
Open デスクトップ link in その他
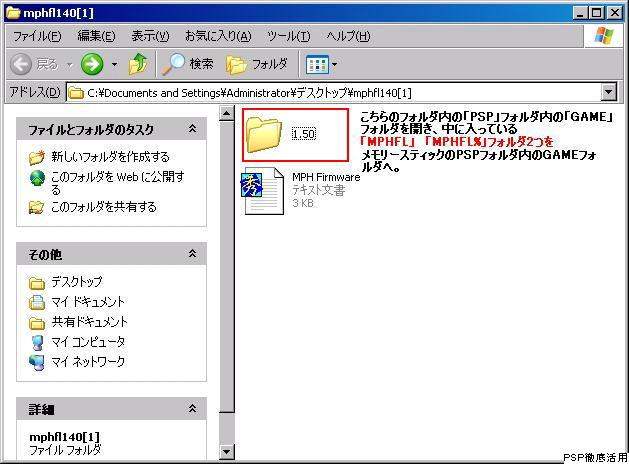[x=77, y=282]
